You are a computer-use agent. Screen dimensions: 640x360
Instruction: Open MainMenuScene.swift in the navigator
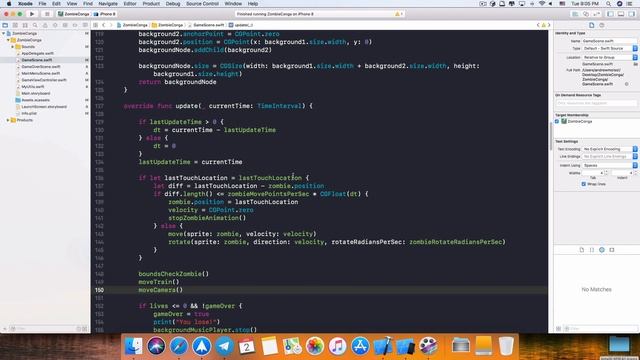tap(40, 73)
